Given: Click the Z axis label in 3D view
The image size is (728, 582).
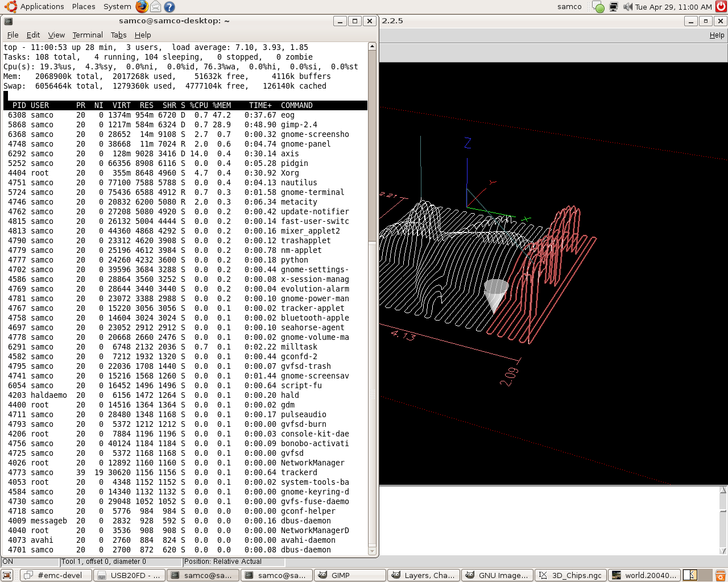Looking at the screenshot, I should pos(468,143).
